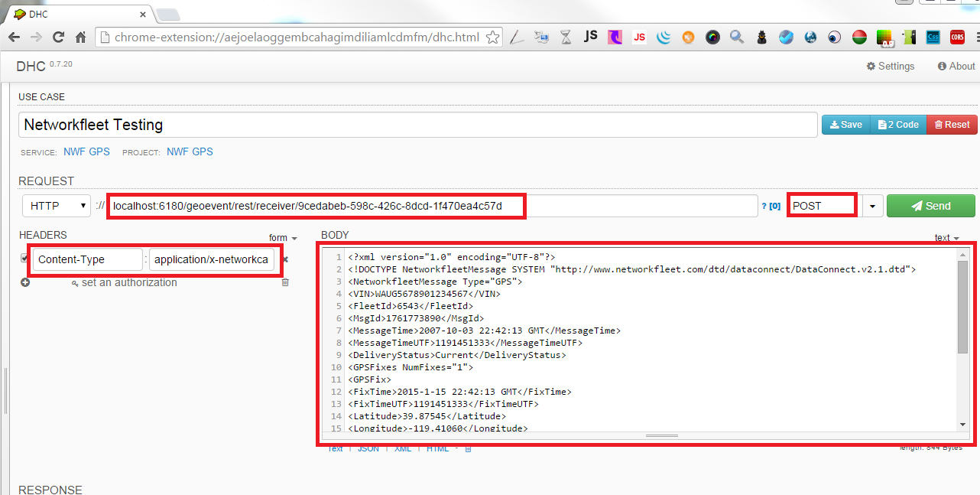Click the computers network extension icon
The image size is (980, 495).
coord(541,37)
